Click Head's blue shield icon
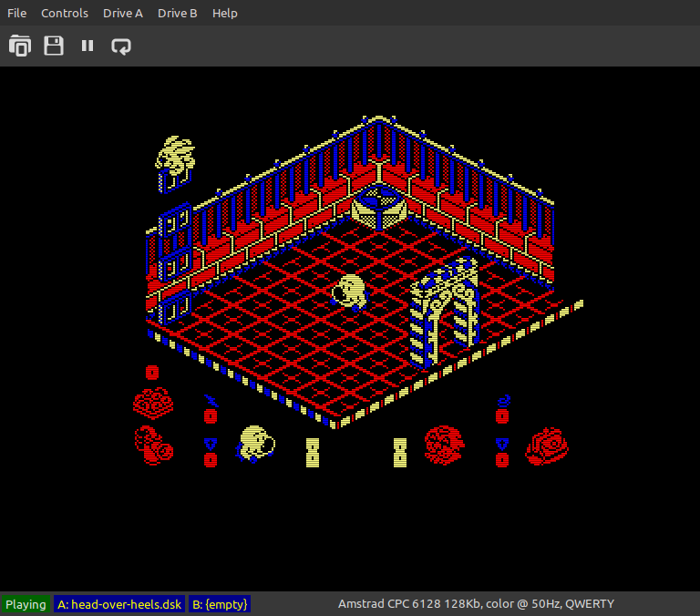700x616 pixels. pyautogui.click(x=211, y=445)
